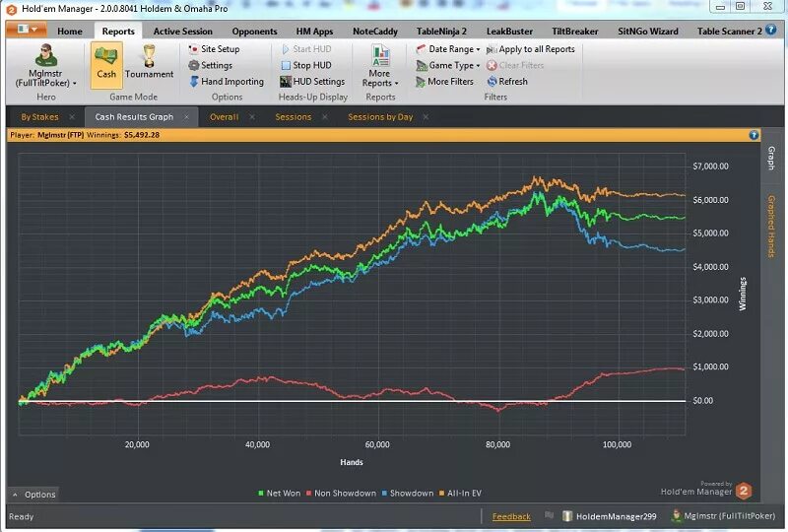The height and width of the screenshot is (532, 788).
Task: Close the Overall tab
Action: [252, 116]
